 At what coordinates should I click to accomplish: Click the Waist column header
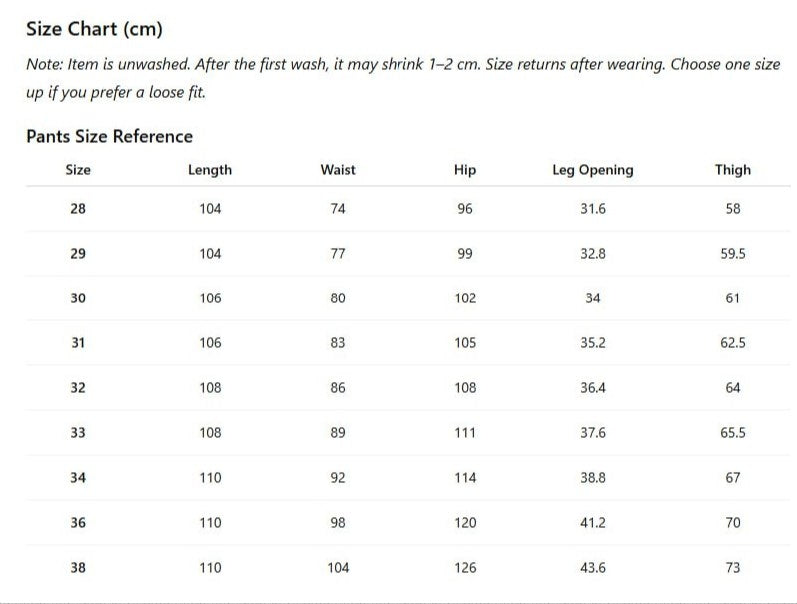point(338,170)
